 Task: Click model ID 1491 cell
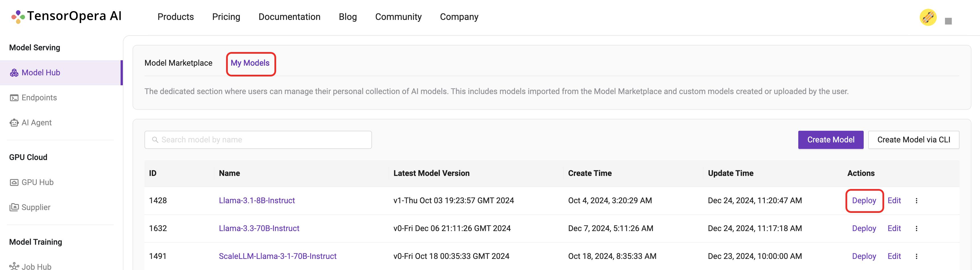point(158,256)
